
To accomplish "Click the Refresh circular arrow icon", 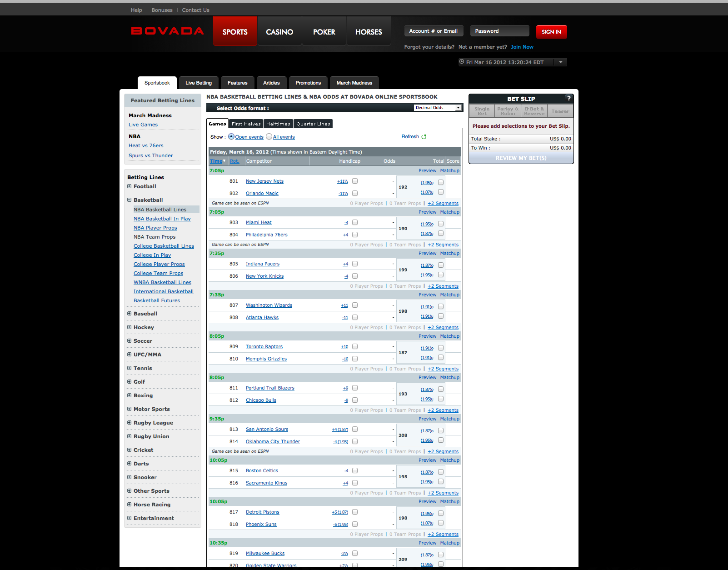I will tap(424, 137).
